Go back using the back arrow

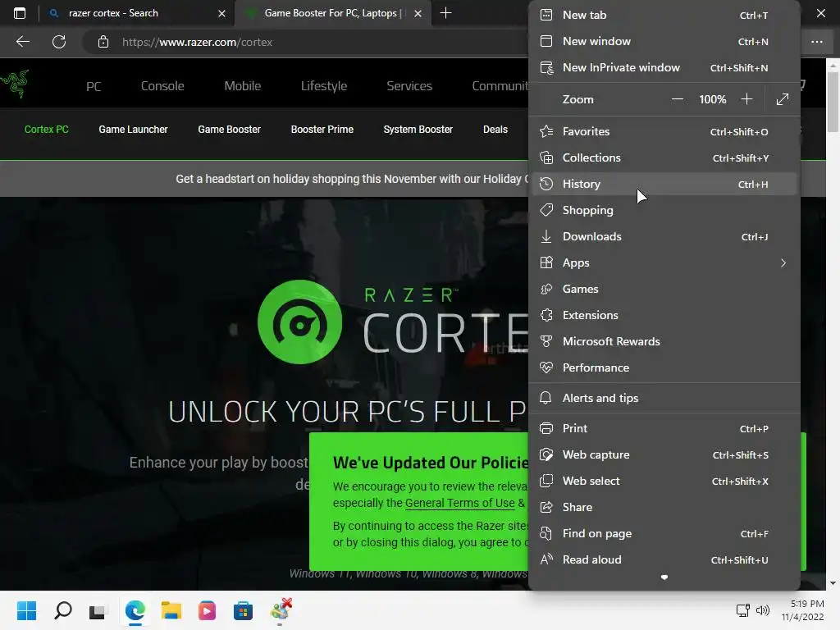22,42
